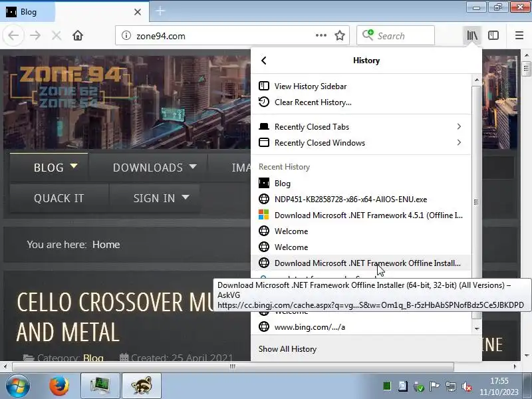Click the document-shaped tray icon
532x399 pixels.
[403, 386]
